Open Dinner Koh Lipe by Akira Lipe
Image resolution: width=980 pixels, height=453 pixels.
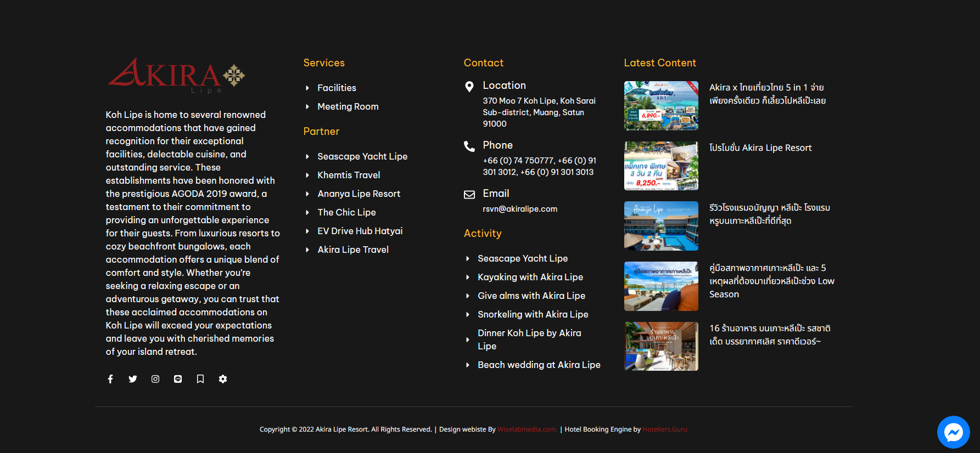(529, 339)
